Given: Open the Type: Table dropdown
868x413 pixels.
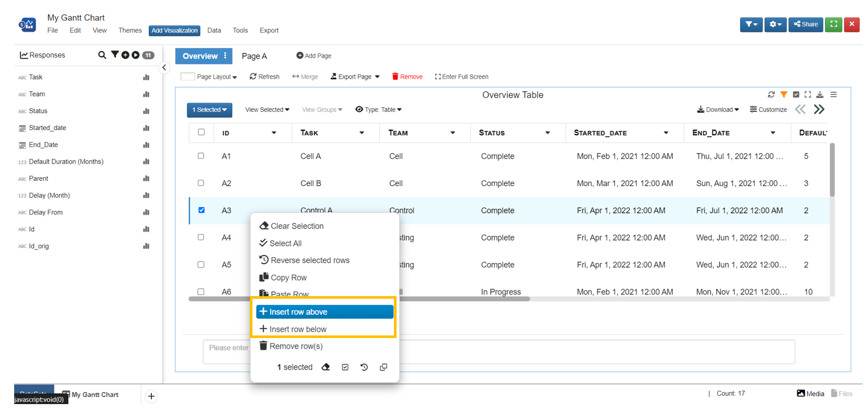Looking at the screenshot, I should (379, 110).
